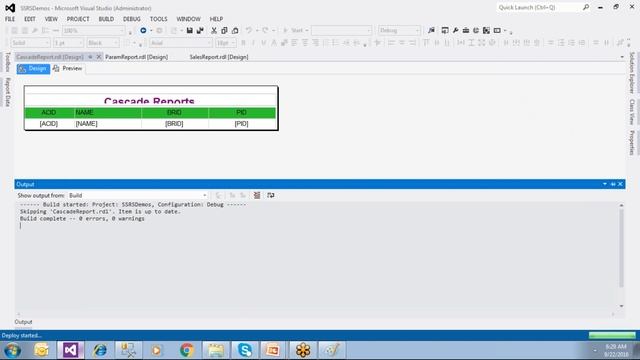Open Solution Explorer window icon in toolbar
Image resolution: width=640 pixels, height=360 pixels.
(445, 31)
